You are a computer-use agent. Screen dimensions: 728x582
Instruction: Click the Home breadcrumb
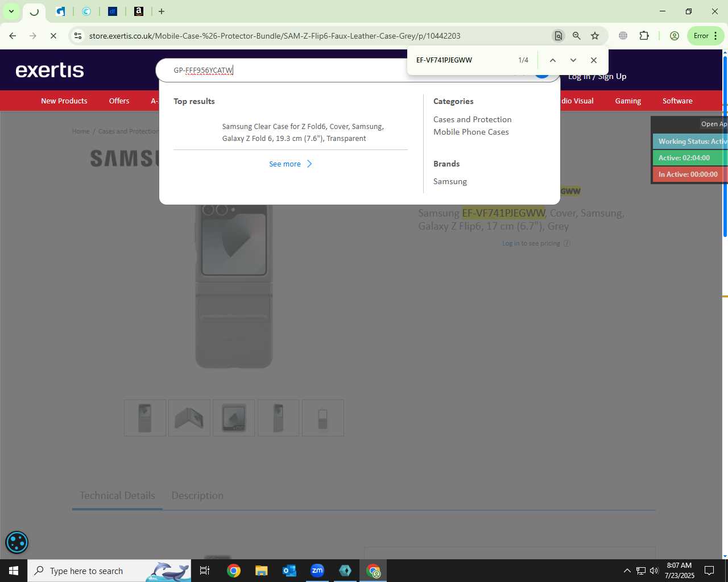[x=81, y=131]
